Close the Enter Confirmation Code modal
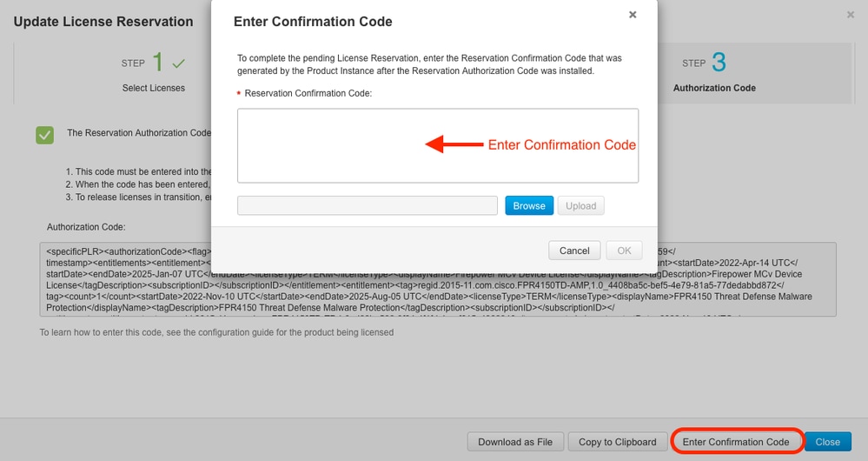 pyautogui.click(x=633, y=15)
